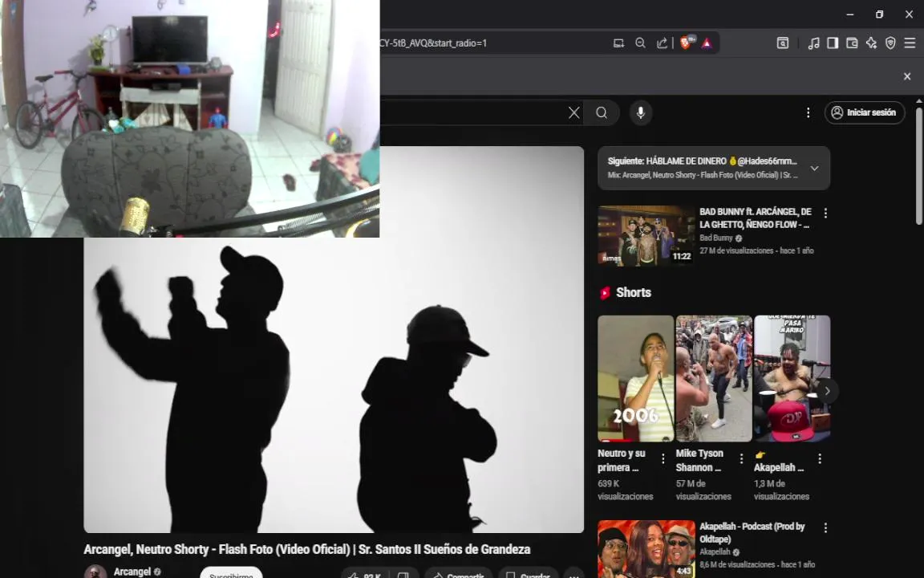Open the Akapellah short thumbnail

(792, 379)
